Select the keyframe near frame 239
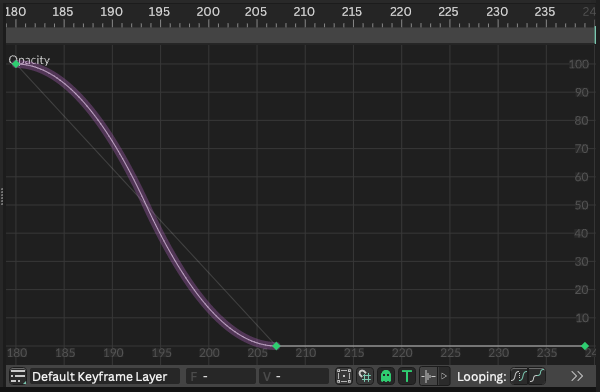The image size is (600, 392). pos(585,346)
